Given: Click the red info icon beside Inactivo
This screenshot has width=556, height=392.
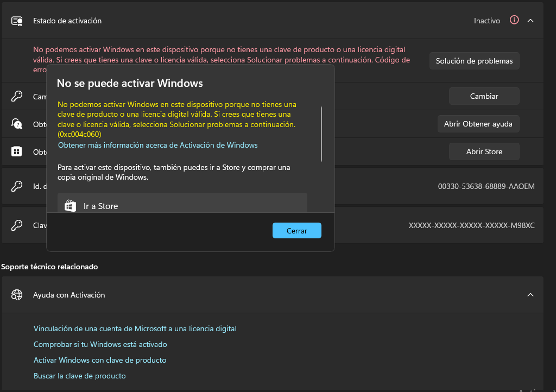Looking at the screenshot, I should 514,20.
